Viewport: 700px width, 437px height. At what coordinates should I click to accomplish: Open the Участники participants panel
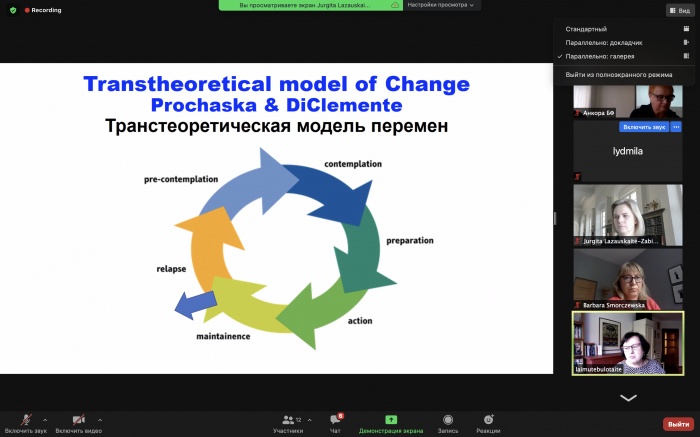288,419
